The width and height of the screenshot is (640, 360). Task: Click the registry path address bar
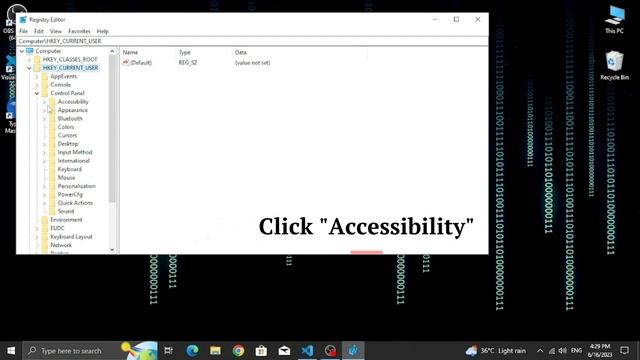252,41
